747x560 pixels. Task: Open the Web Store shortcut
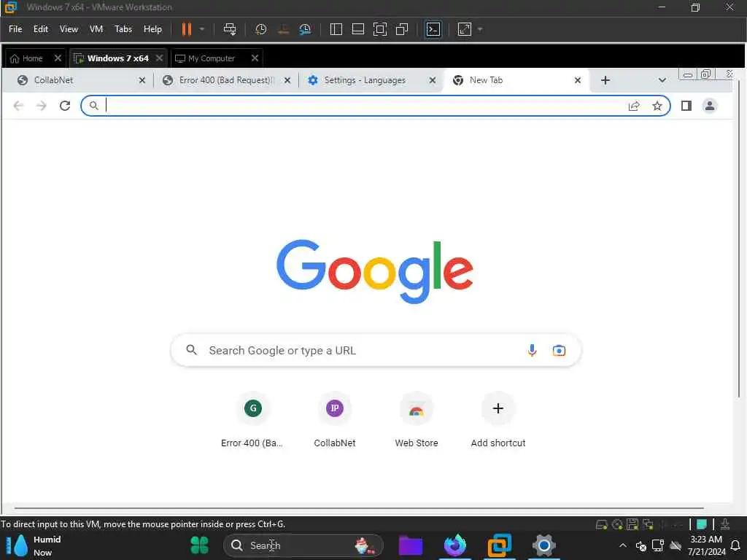pos(417,421)
